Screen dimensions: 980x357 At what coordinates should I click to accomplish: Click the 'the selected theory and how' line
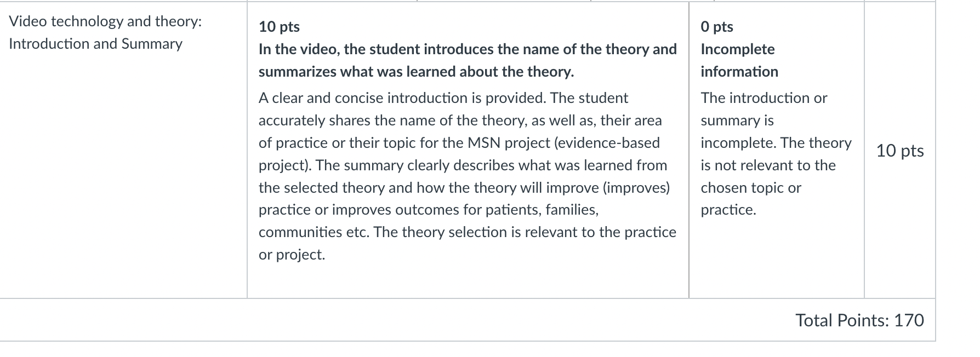(x=464, y=188)
